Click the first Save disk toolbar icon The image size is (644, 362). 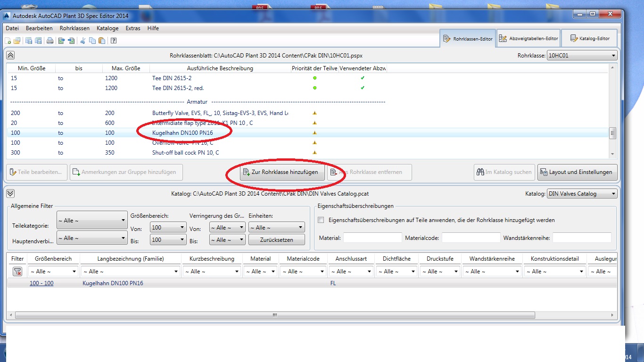29,41
